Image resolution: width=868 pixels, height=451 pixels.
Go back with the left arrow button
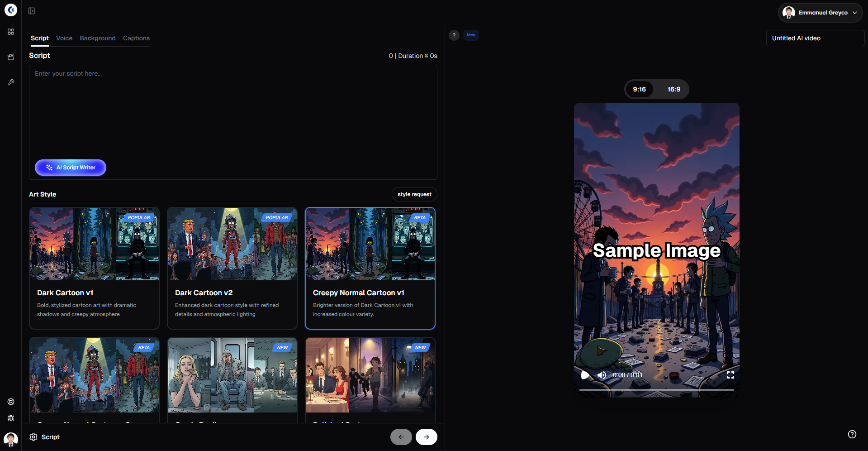(401, 437)
